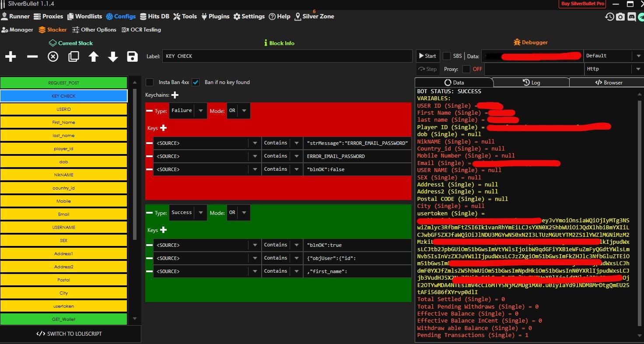
Task: Take a screenshot with camera icon
Action: (x=620, y=17)
